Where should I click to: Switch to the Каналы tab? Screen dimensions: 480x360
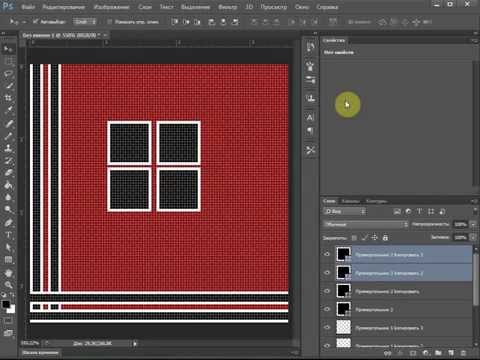(x=350, y=201)
